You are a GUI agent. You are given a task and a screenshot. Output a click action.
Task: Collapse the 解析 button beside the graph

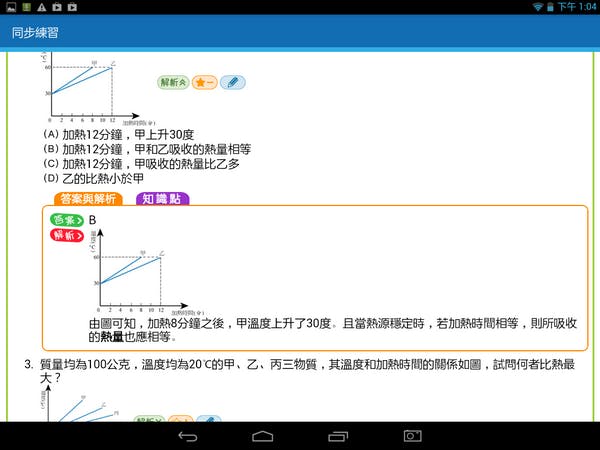(x=173, y=82)
